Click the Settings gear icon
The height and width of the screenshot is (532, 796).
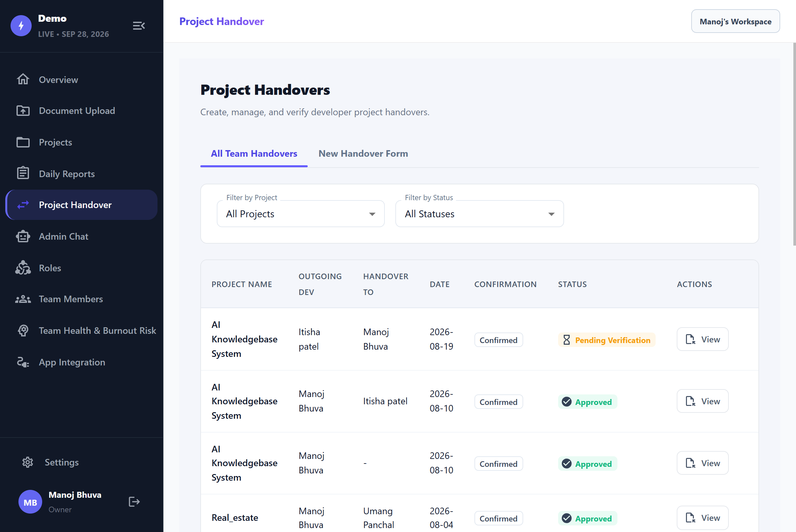coord(27,462)
